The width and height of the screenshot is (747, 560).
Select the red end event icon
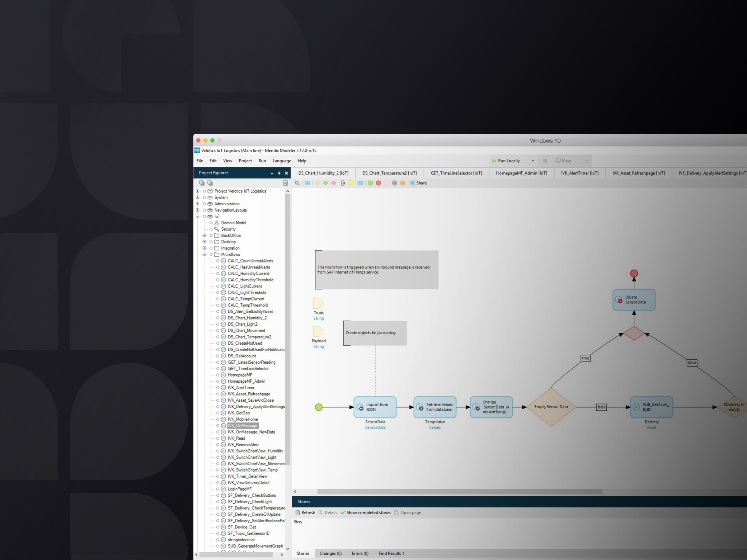click(378, 183)
